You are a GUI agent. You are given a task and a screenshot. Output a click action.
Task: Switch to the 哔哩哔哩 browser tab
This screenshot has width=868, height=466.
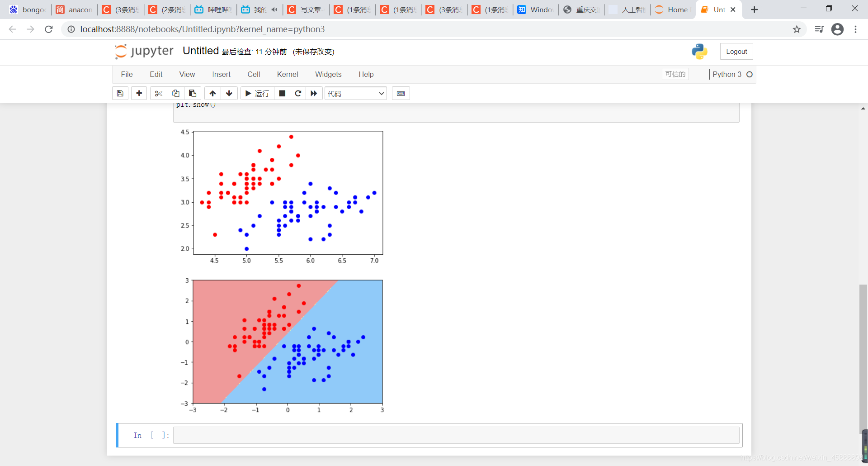(213, 10)
